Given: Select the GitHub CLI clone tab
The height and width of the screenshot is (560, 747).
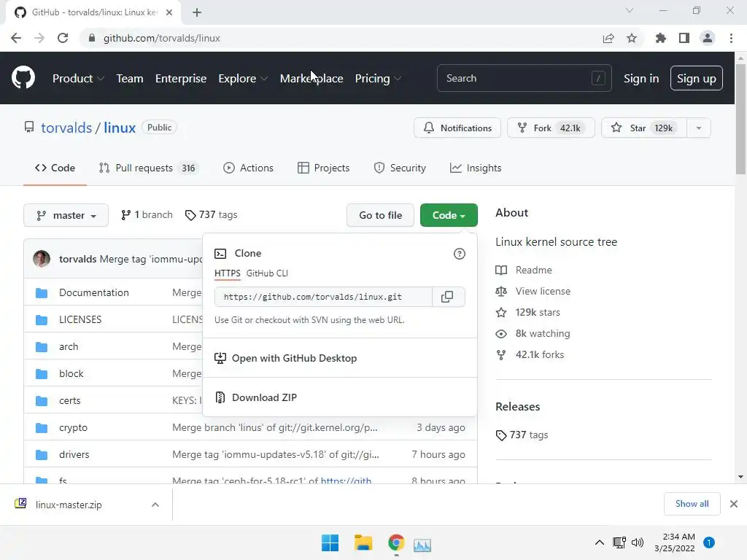Looking at the screenshot, I should point(267,273).
